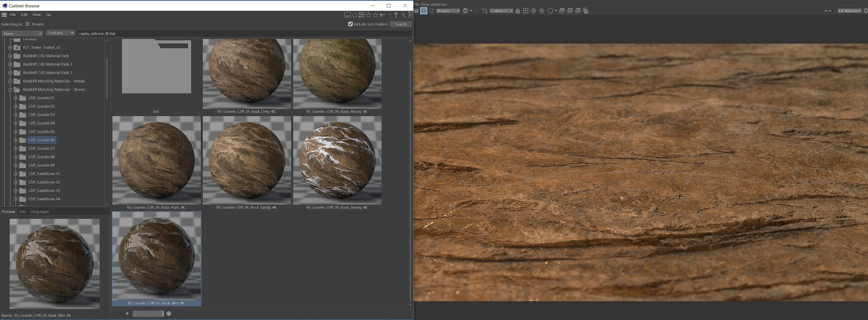Open the Content Browser hamburger menu
This screenshot has width=868, height=320.
point(4,15)
